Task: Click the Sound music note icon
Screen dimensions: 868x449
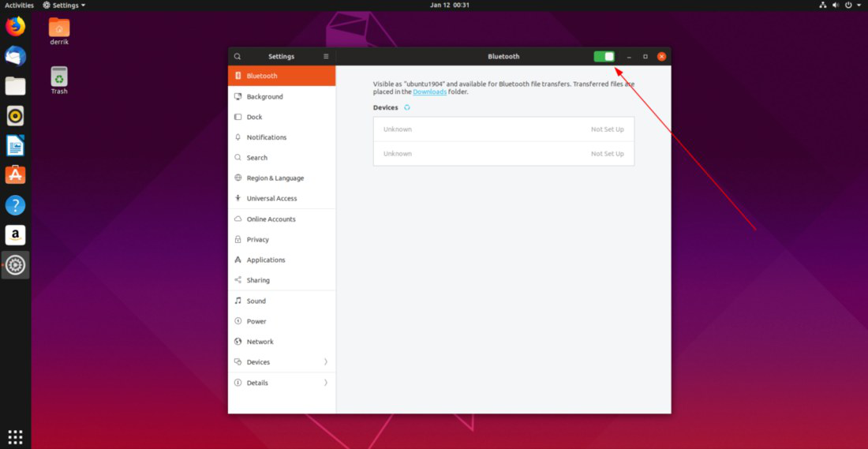Action: (238, 301)
